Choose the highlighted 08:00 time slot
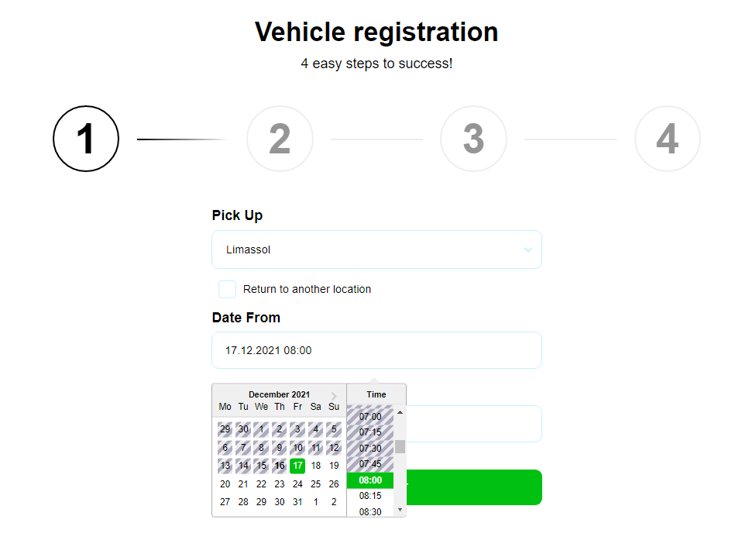 point(370,480)
